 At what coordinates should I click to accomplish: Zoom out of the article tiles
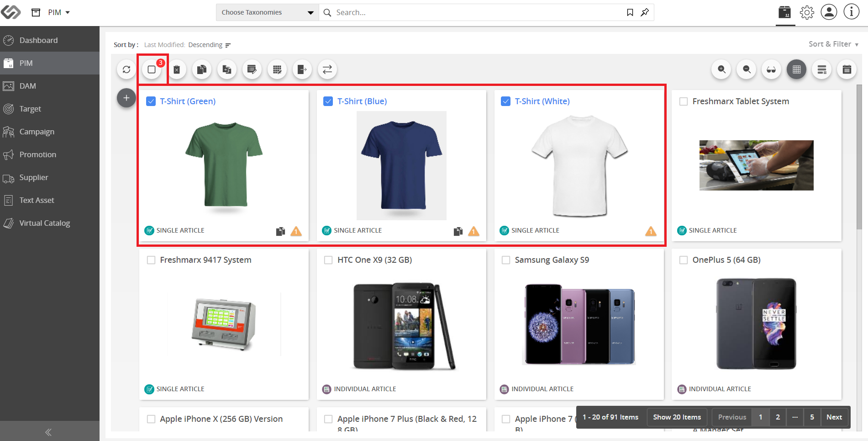coord(747,69)
